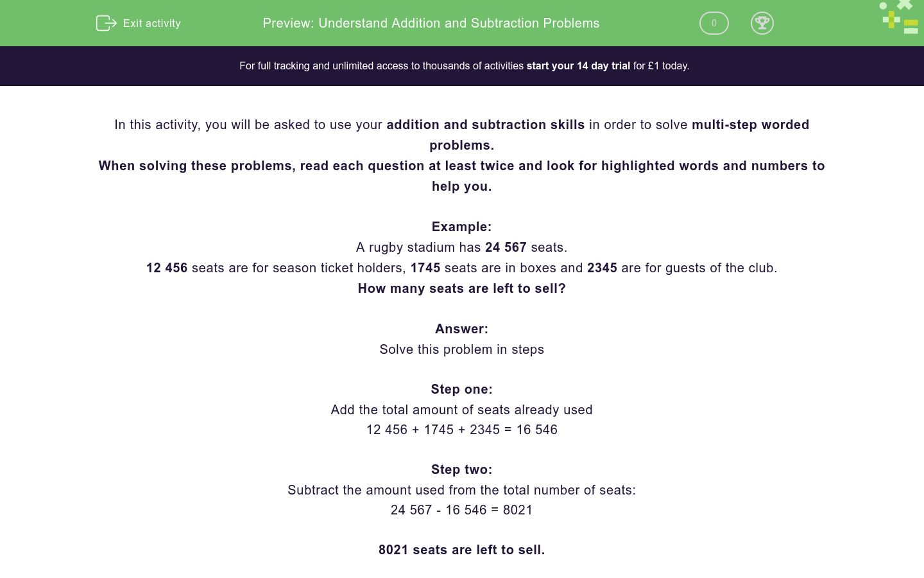Click the bold number 12 456
The height and width of the screenshot is (578, 924).
coord(167,268)
